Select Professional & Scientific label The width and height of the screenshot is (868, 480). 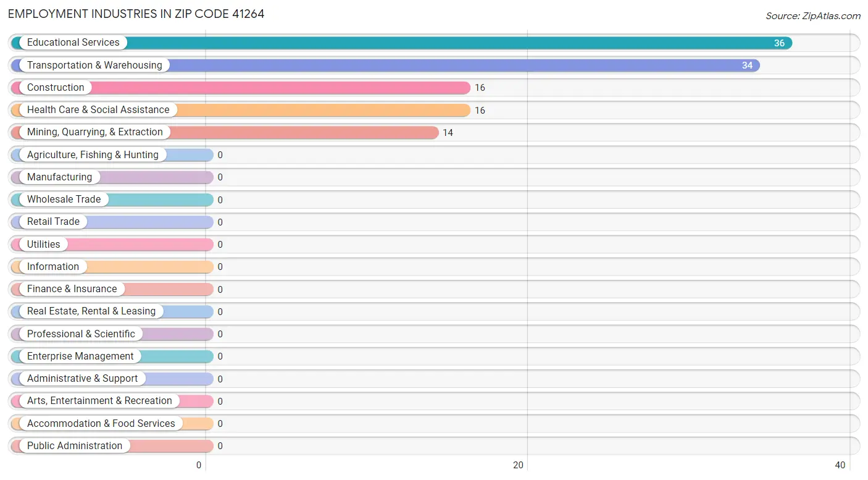pos(81,334)
